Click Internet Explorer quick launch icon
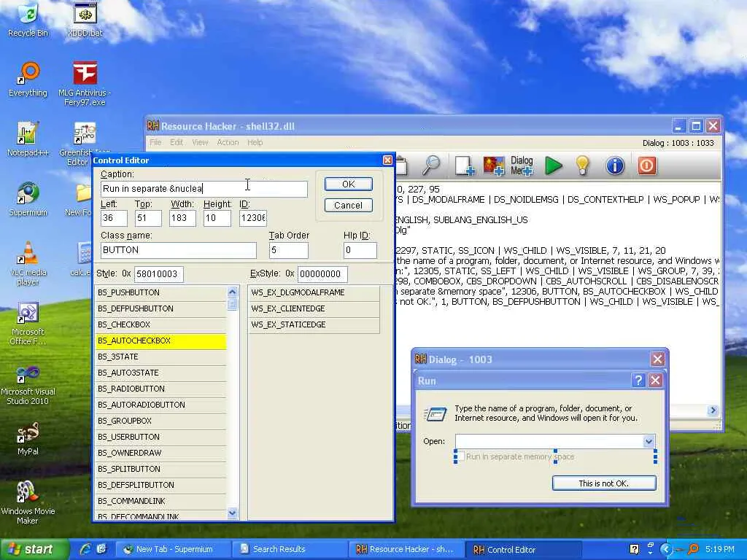 [x=86, y=549]
